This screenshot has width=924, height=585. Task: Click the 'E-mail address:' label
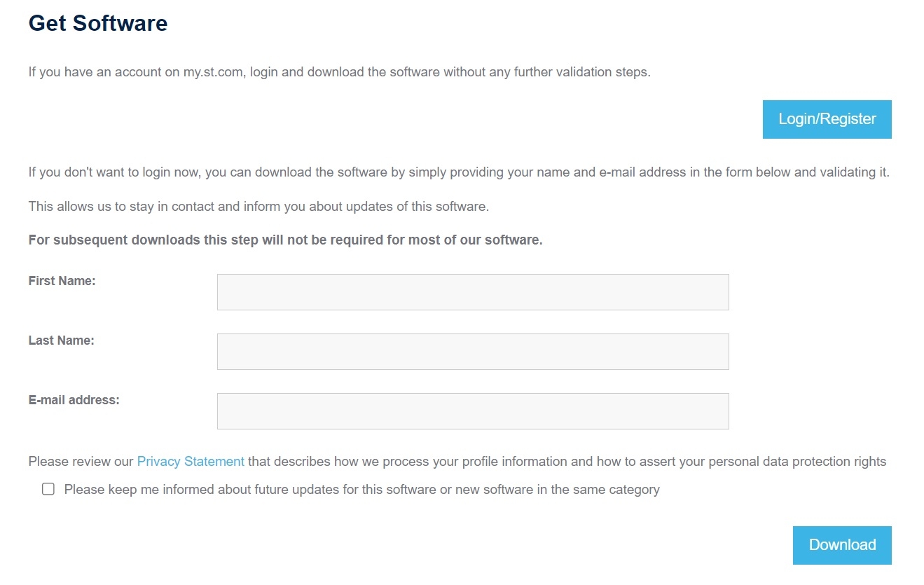74,400
